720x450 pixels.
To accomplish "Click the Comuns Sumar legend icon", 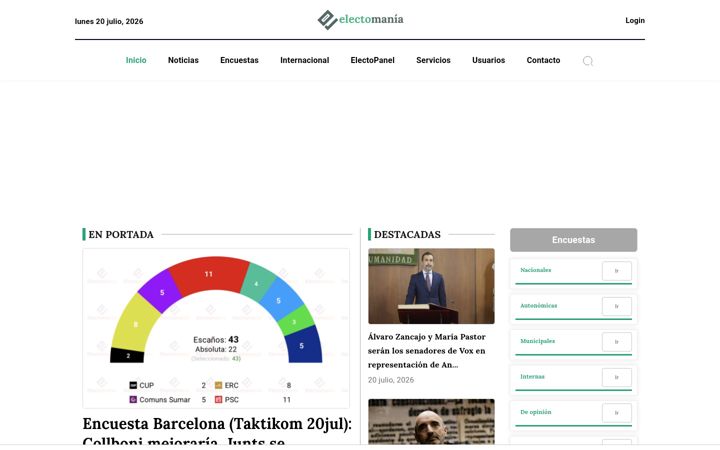I will [133, 399].
